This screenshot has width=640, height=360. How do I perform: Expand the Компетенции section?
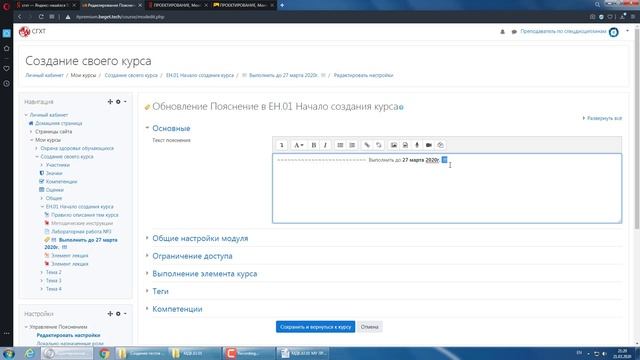tap(177, 309)
